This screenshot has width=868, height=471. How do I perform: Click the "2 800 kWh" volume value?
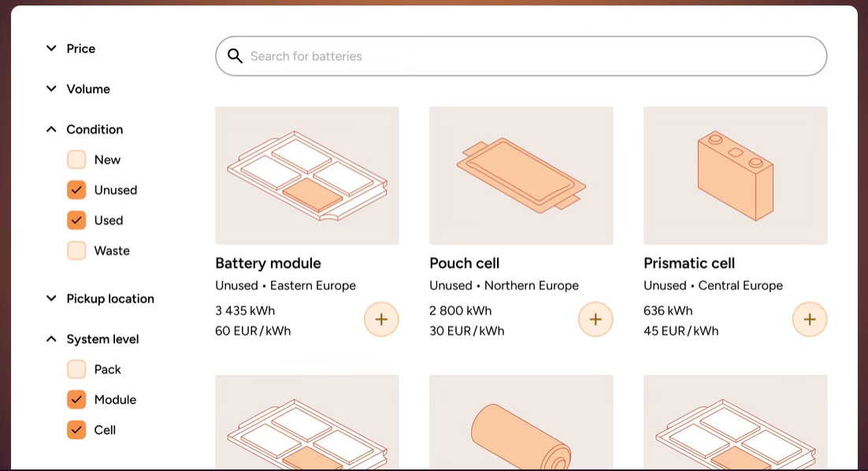(x=461, y=311)
